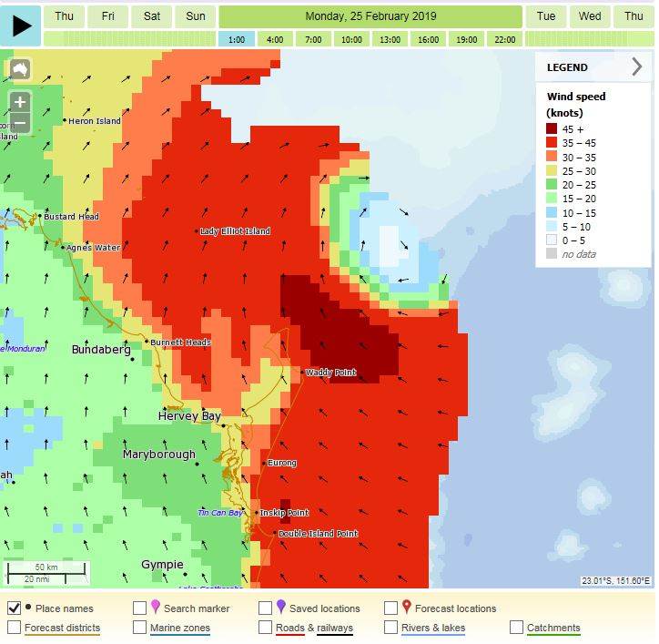
Task: Uncheck the Place names checkbox
Action: [15, 608]
